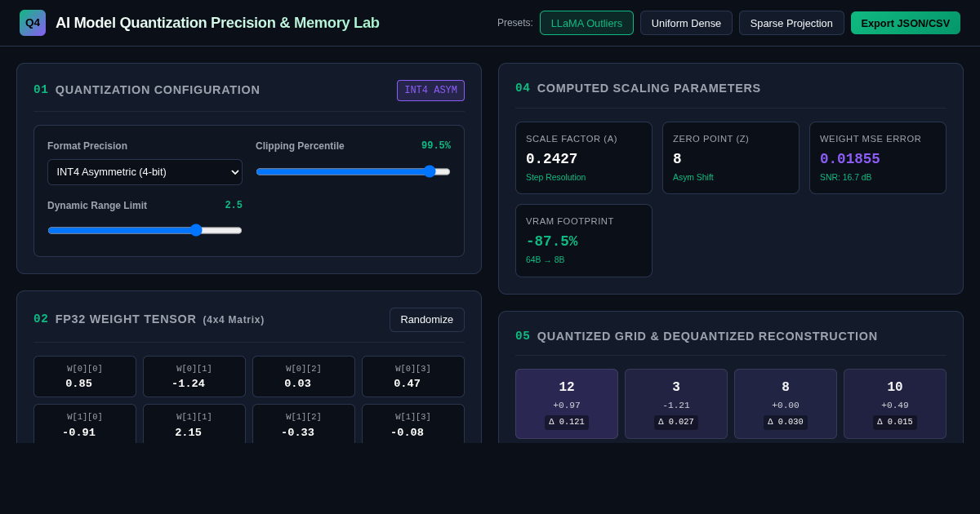Click the Computed Scaling Parameters heading
This screenshot has width=980, height=514.
pos(638,88)
